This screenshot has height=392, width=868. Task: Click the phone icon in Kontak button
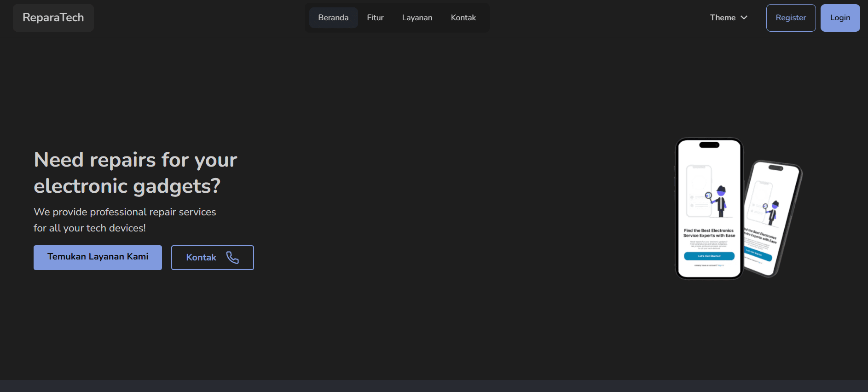tap(232, 258)
